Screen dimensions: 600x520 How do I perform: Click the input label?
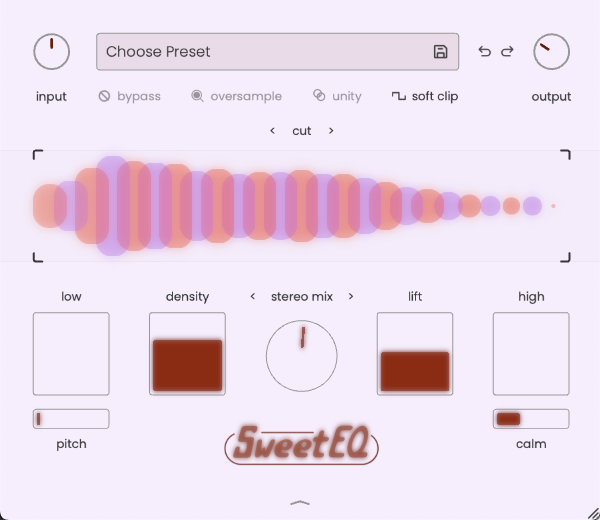click(51, 96)
